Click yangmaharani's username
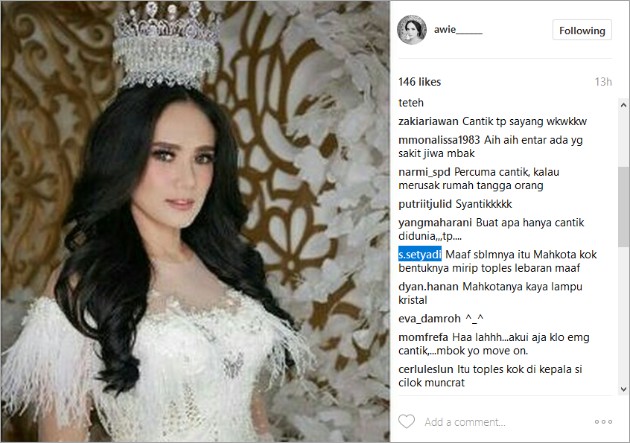This screenshot has height=443, width=630. pos(435,223)
